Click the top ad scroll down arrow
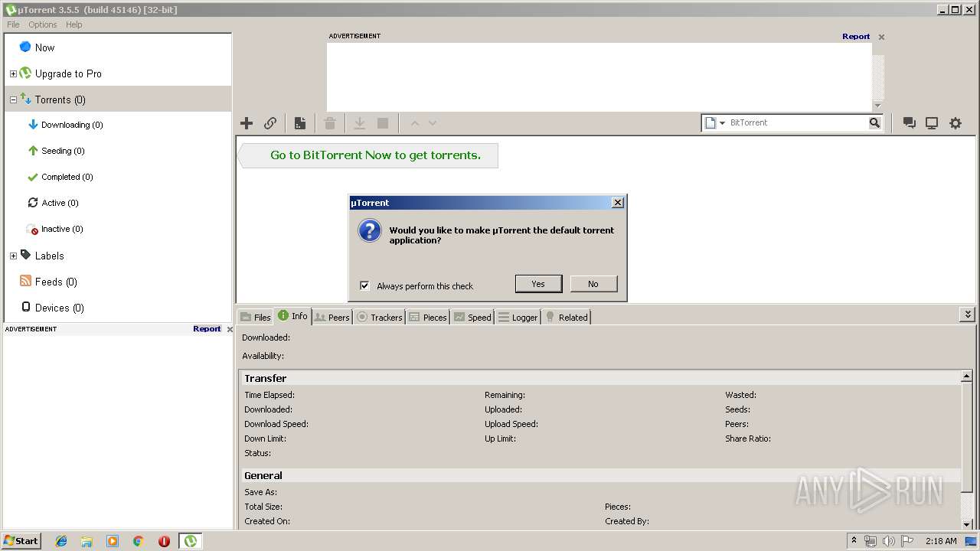980x551 pixels. [x=878, y=106]
